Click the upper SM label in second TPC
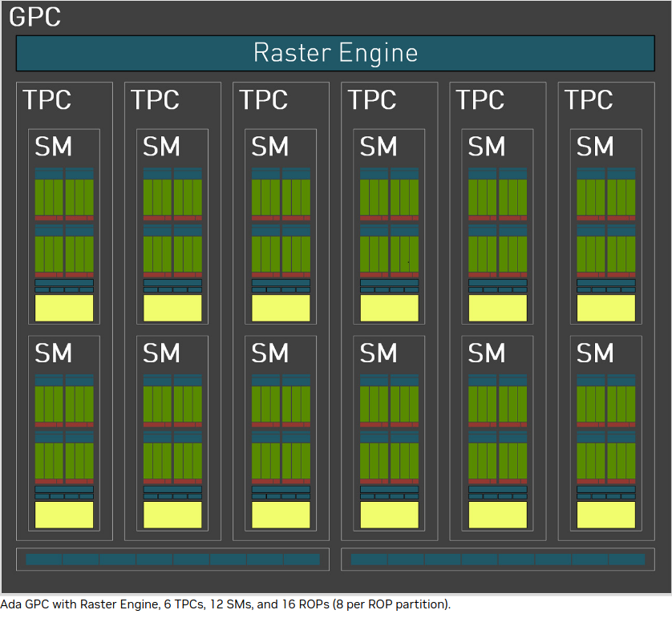 point(161,147)
